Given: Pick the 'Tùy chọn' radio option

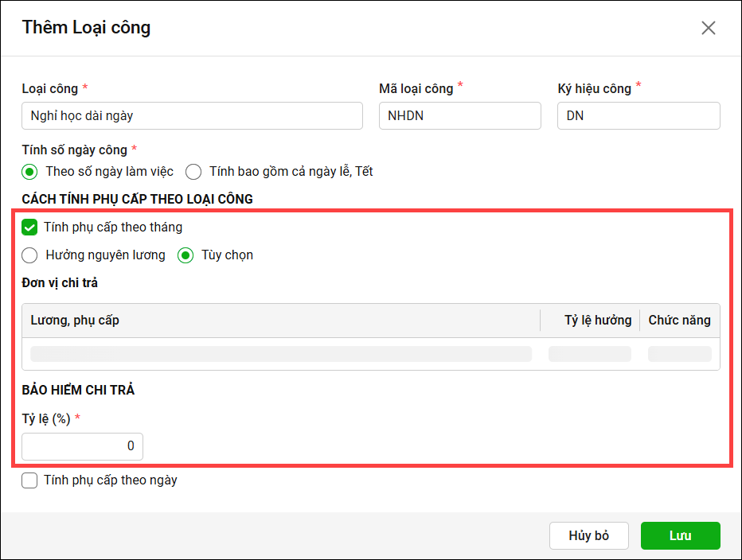Looking at the screenshot, I should tap(185, 255).
